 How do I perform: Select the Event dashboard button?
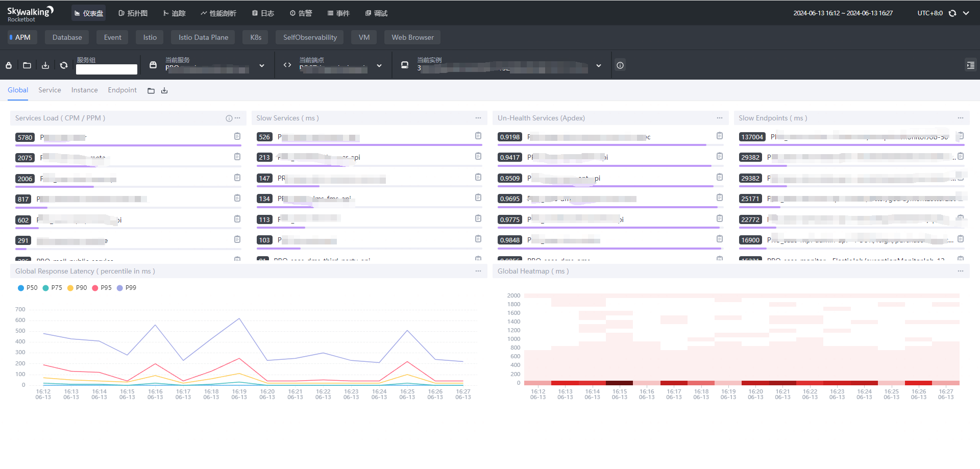pyautogui.click(x=112, y=37)
